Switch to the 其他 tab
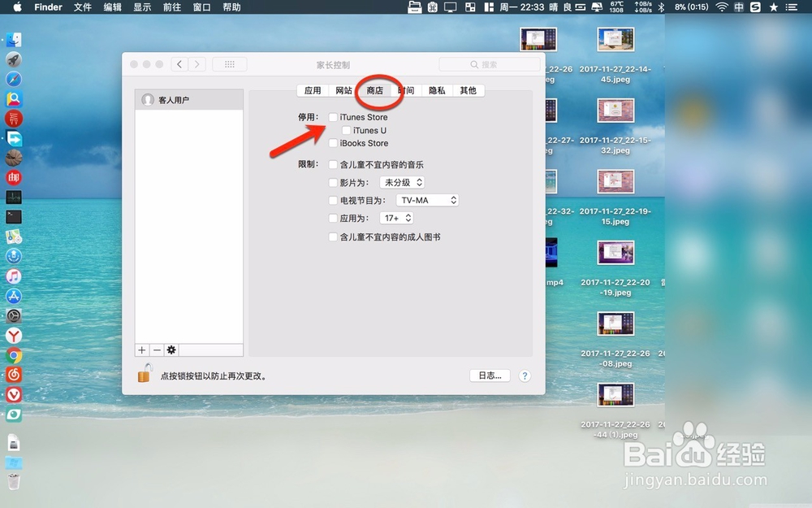Viewport: 812px width, 508px height. pos(469,90)
